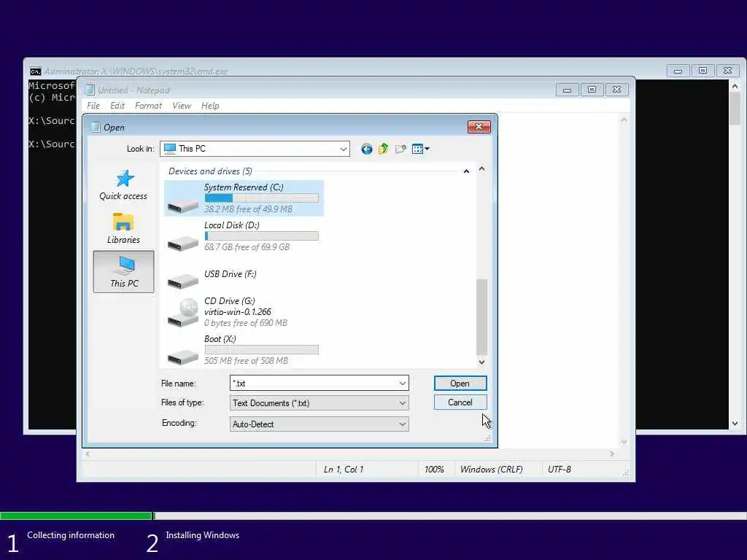Maximize the Notepad window
This screenshot has height=560, width=747.
click(x=592, y=90)
